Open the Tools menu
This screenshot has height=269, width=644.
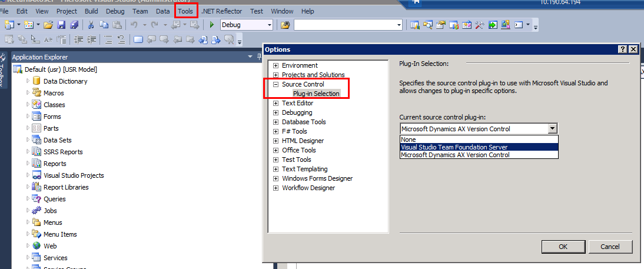click(185, 11)
